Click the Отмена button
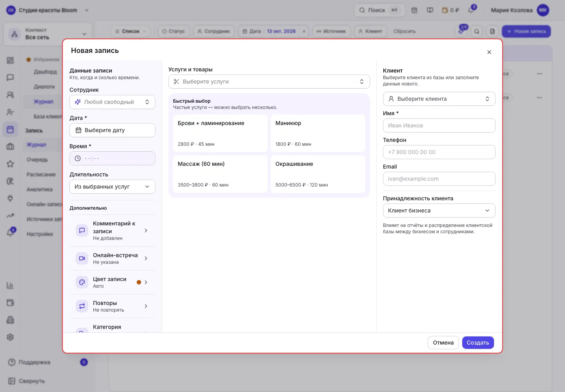This screenshot has width=565, height=392. coord(443,343)
